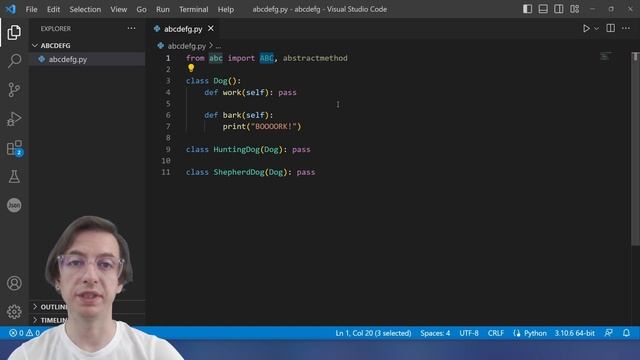
Task: Change the CRLF line ending
Action: 496,333
